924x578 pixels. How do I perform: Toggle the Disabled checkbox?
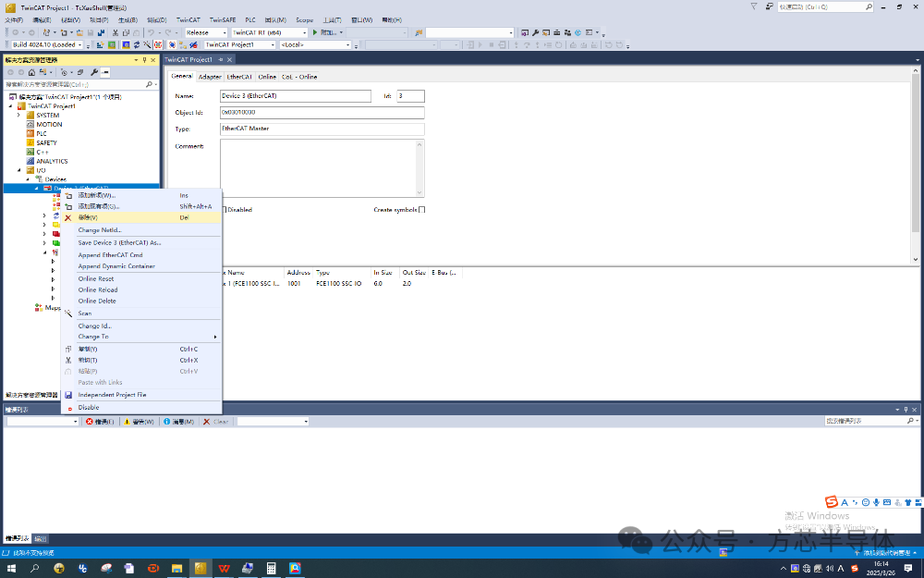tap(224, 209)
